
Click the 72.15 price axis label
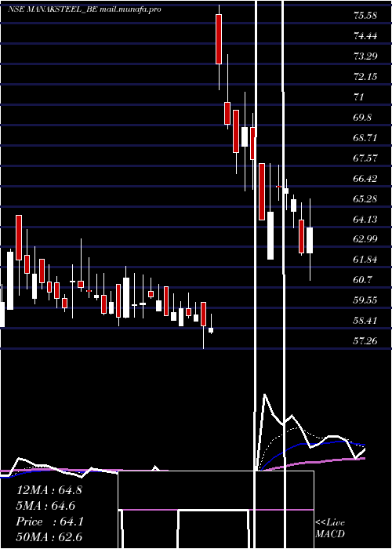coord(365,76)
